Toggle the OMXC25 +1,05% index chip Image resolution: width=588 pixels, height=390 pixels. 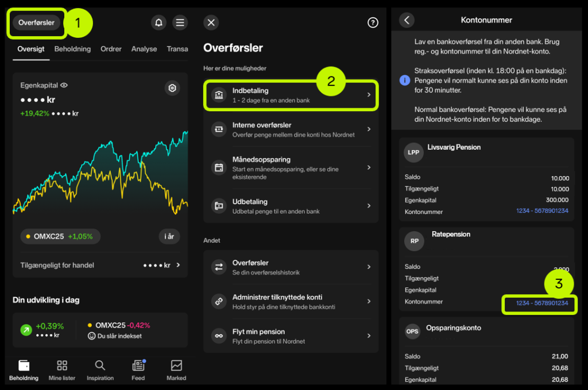coord(60,236)
